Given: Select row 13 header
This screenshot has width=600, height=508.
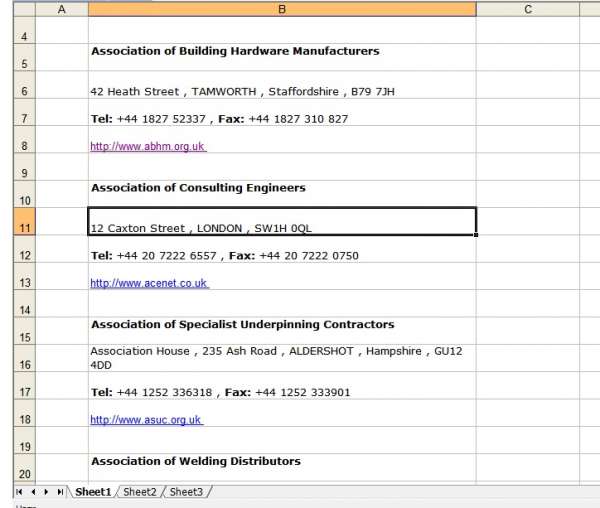Looking at the screenshot, I should (24, 276).
